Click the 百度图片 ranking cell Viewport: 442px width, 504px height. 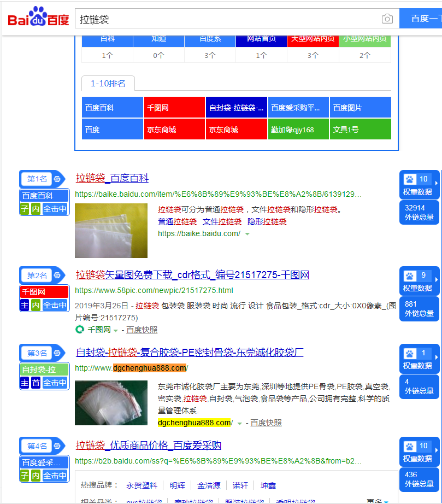361,107
